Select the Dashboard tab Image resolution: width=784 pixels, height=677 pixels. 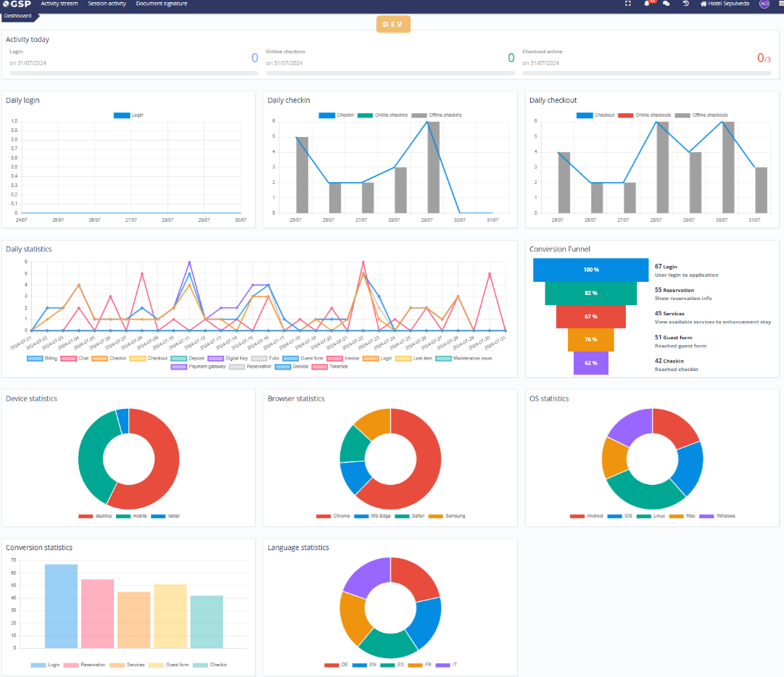click(x=17, y=15)
